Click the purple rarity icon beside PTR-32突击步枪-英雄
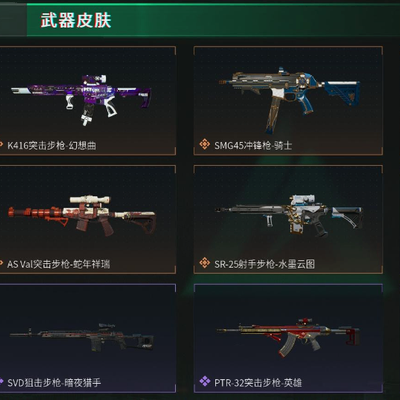 pyautogui.click(x=205, y=381)
